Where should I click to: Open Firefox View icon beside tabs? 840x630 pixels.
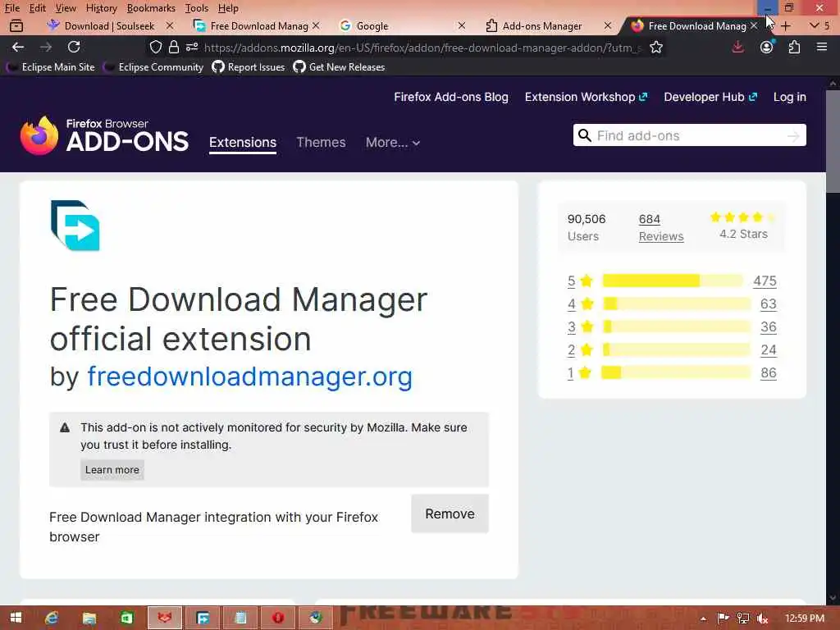click(16, 25)
